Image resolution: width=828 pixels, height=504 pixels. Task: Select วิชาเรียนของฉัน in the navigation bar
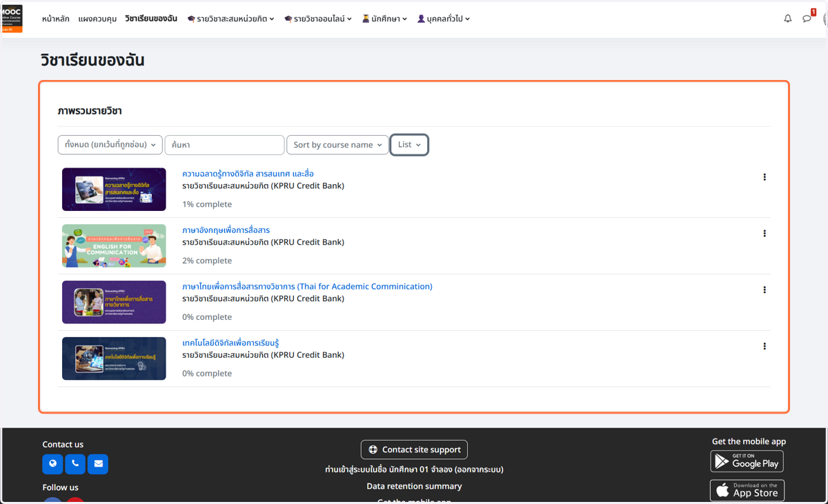tap(151, 19)
